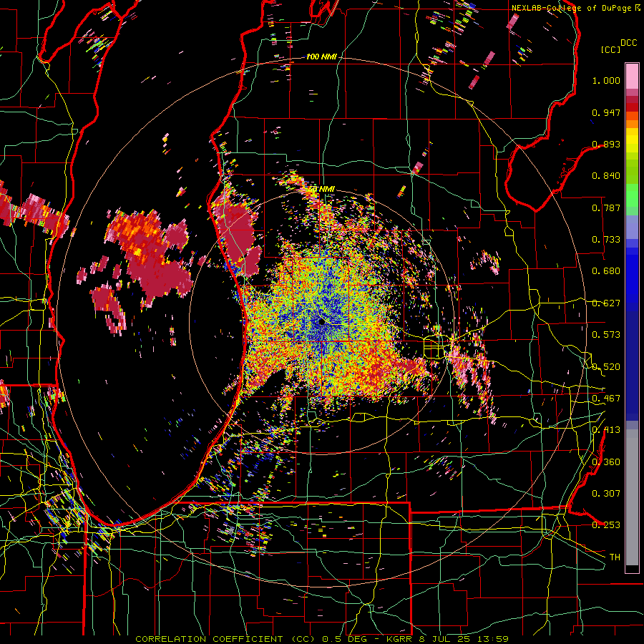Click the DCC label above the color scale
The height and width of the screenshot is (644, 644).
pos(629,43)
